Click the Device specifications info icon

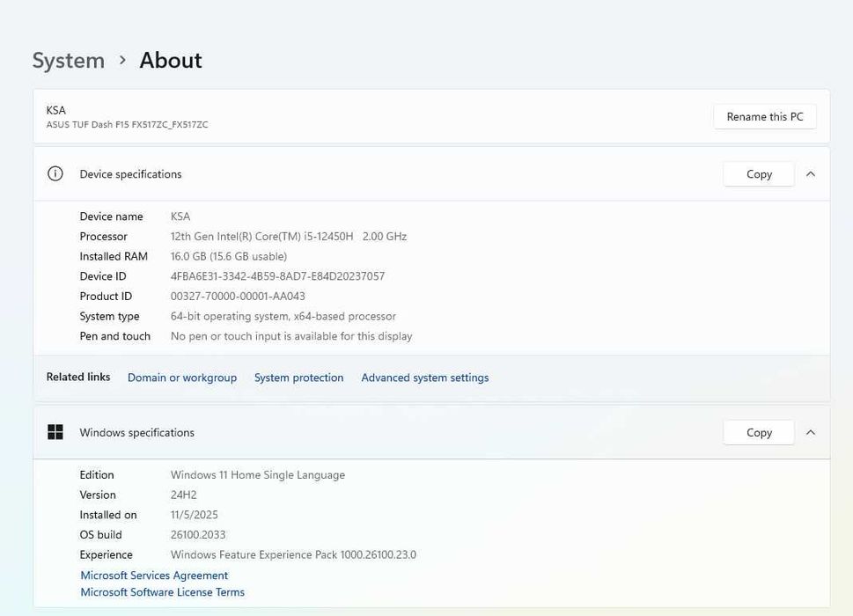55,174
